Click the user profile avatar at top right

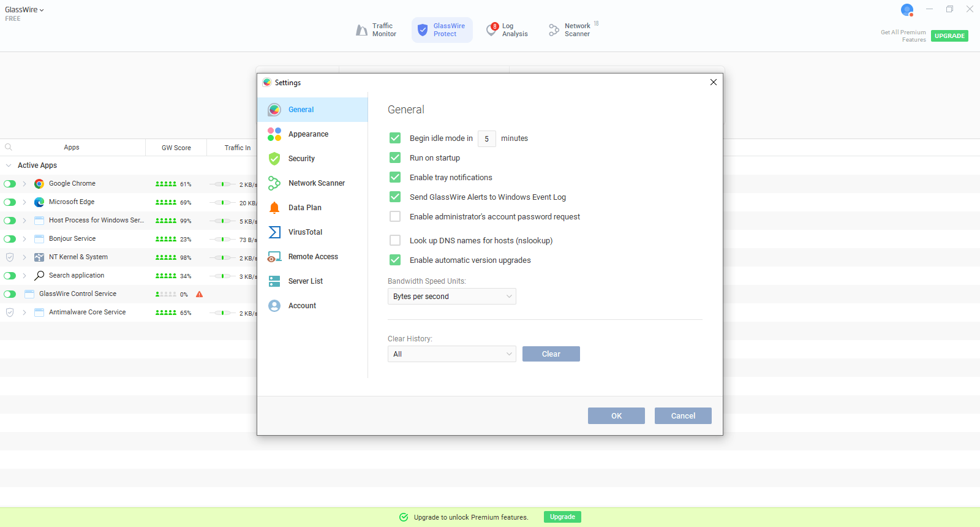point(907,10)
